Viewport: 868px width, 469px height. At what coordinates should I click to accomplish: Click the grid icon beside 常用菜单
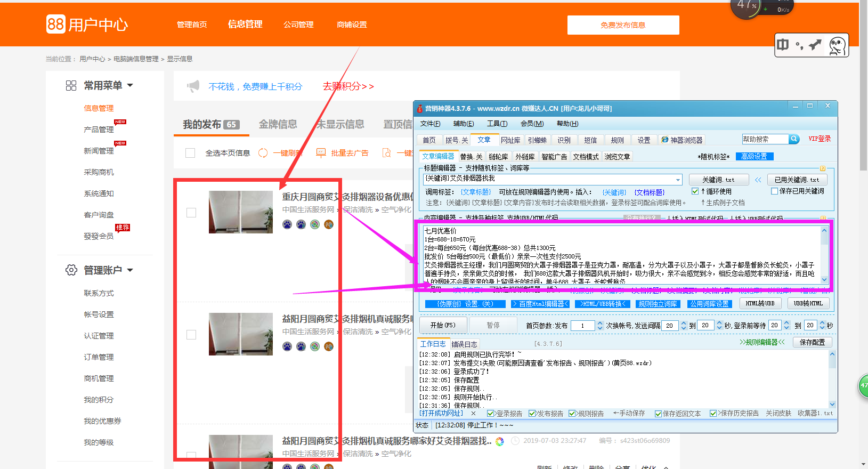pos(71,86)
